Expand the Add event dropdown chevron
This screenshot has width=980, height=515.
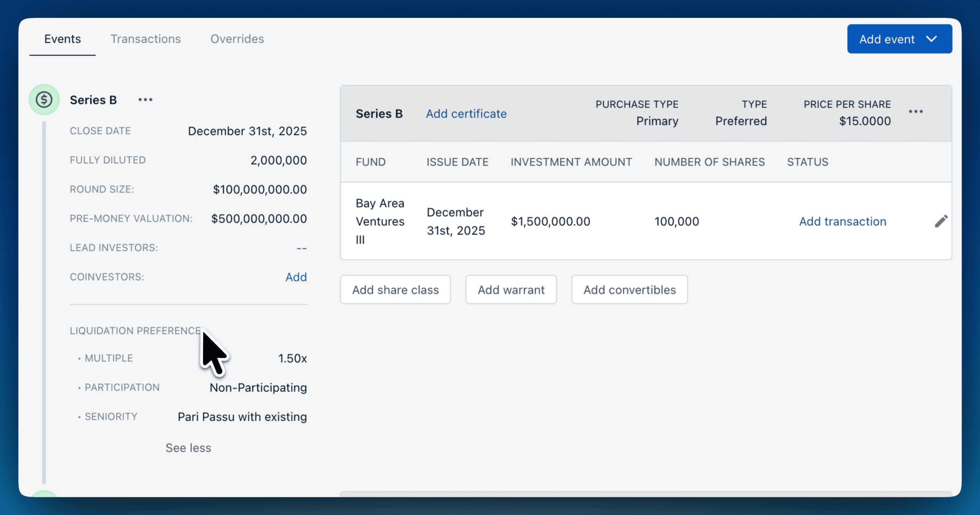click(932, 39)
